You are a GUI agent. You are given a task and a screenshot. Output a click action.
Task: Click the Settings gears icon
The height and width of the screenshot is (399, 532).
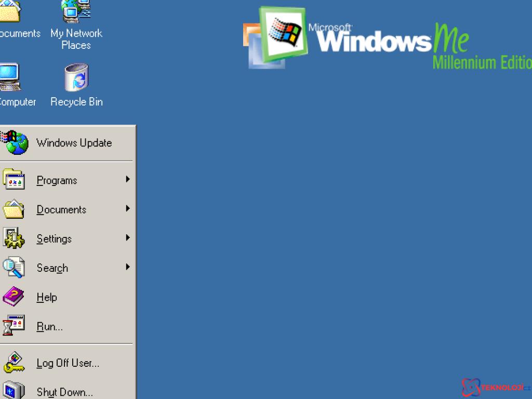[x=14, y=238]
